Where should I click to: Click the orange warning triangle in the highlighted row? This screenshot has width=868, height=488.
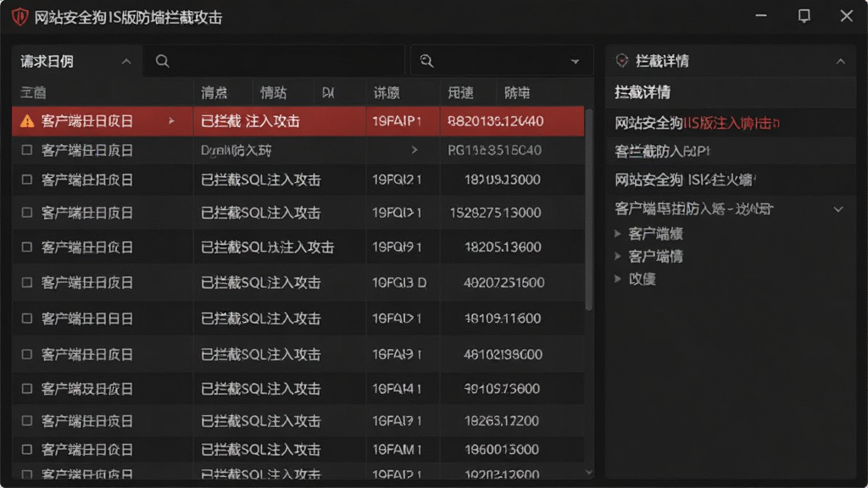click(x=26, y=121)
